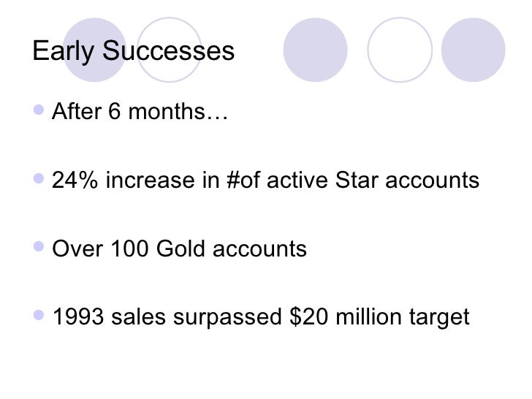This screenshot has width=532, height=399.
Task: Click the middle filled lavender circle
Action: [x=315, y=50]
